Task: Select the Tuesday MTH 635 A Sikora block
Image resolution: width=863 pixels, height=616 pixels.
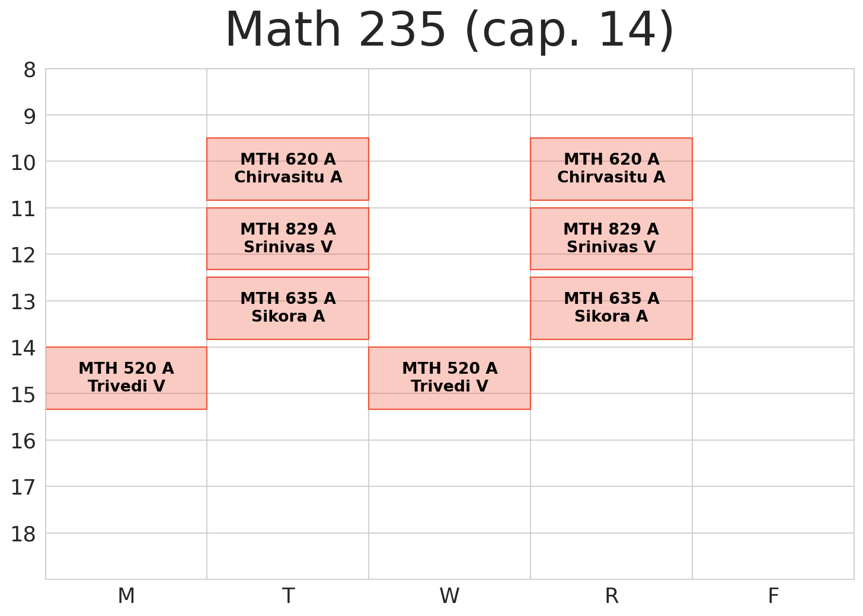Action: [287, 308]
